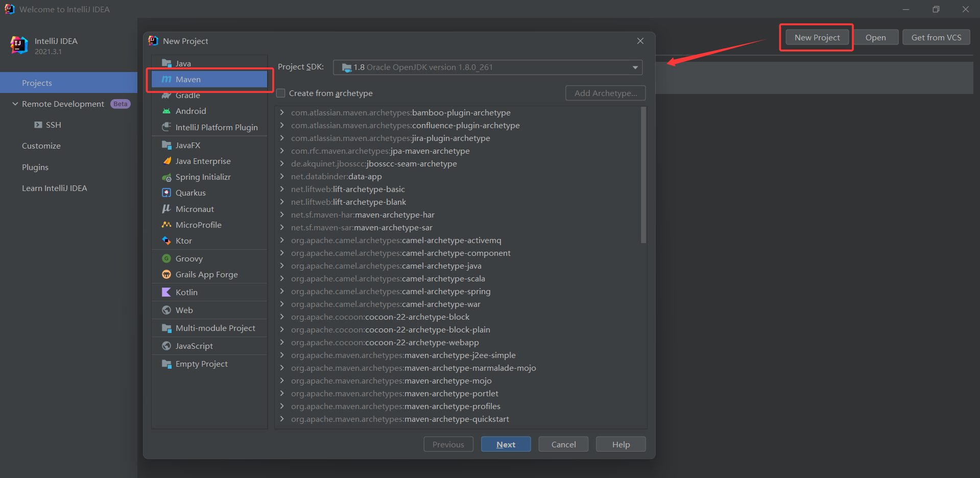This screenshot has width=980, height=478.
Task: Click the MicroProfile icon
Action: click(x=166, y=225)
